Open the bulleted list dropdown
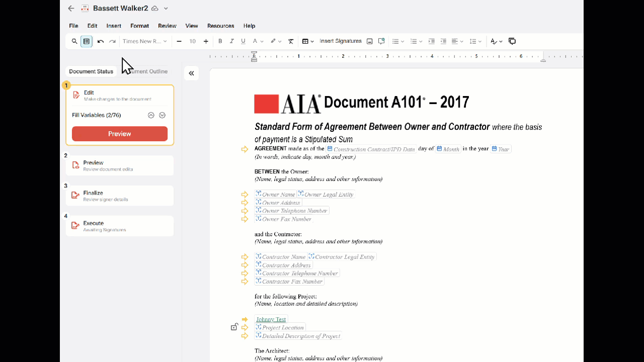 pos(398,41)
